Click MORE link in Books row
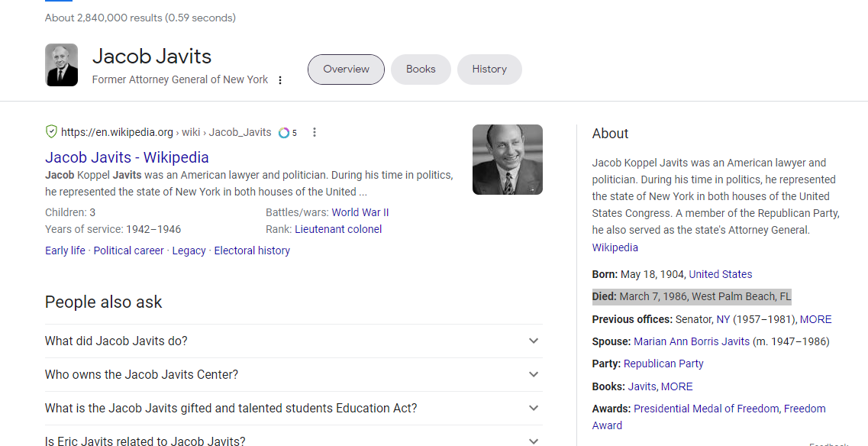868x446 pixels. tap(676, 386)
